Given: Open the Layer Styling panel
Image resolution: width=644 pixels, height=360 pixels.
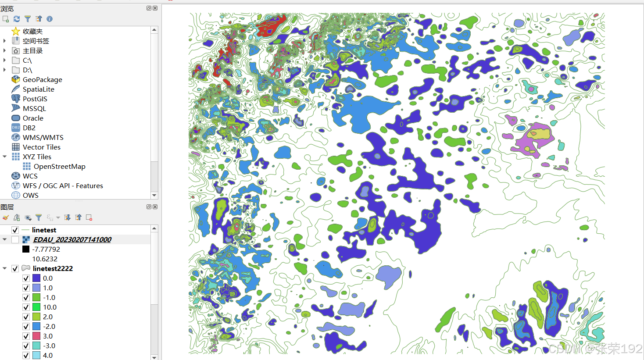Looking at the screenshot, I should click(x=6, y=217).
